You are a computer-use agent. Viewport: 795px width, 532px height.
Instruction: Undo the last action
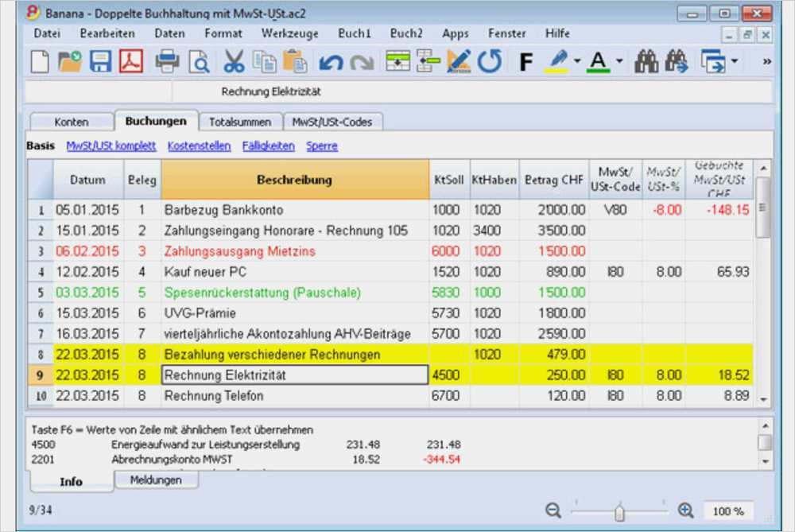point(330,62)
